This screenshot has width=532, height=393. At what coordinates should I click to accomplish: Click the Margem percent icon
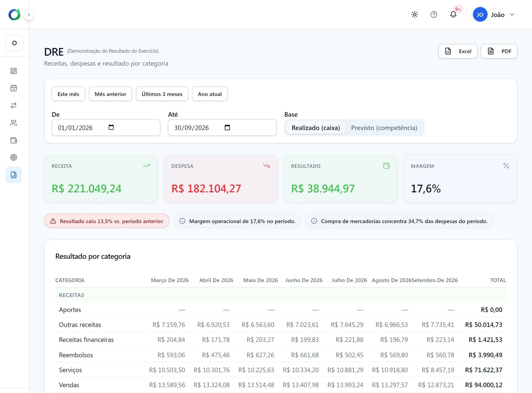[x=506, y=166]
